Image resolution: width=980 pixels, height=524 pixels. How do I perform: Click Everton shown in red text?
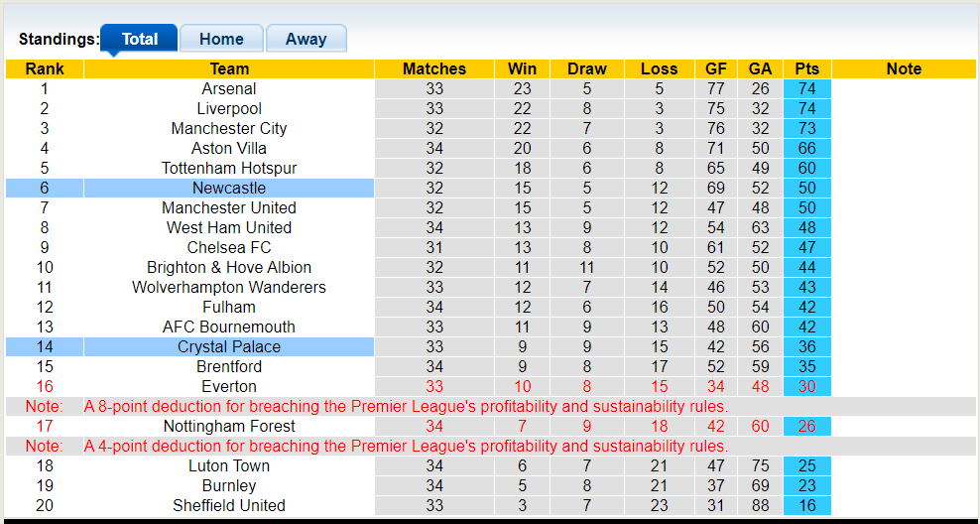click(x=229, y=386)
